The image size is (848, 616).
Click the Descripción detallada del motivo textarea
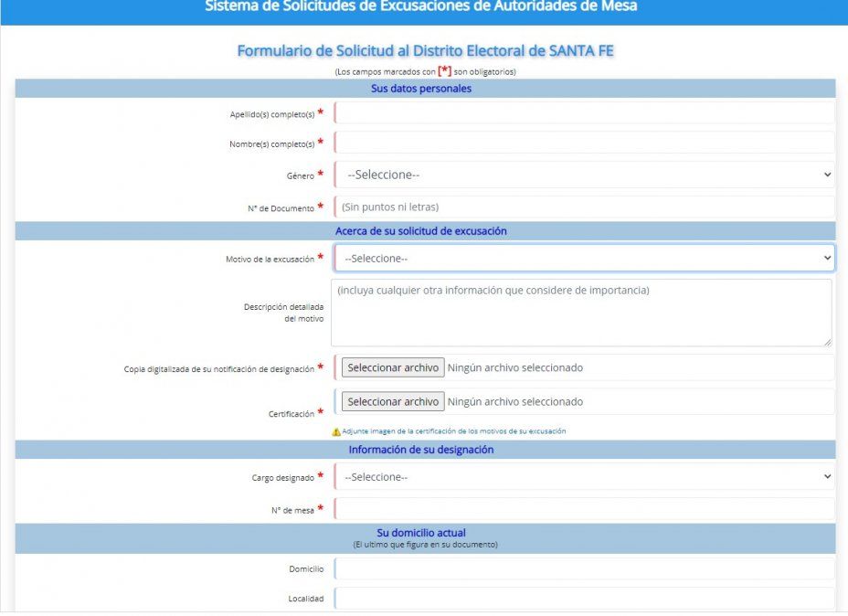pos(581,313)
